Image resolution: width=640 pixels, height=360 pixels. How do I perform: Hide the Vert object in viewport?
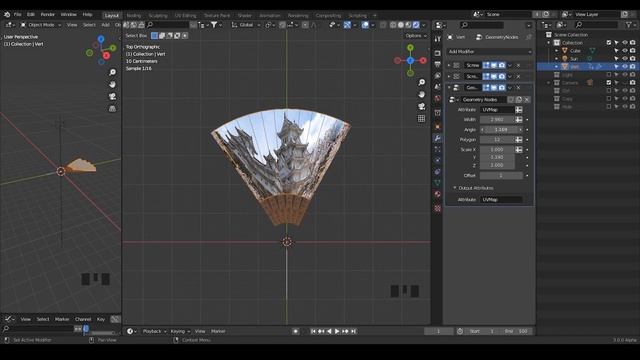(x=624, y=67)
